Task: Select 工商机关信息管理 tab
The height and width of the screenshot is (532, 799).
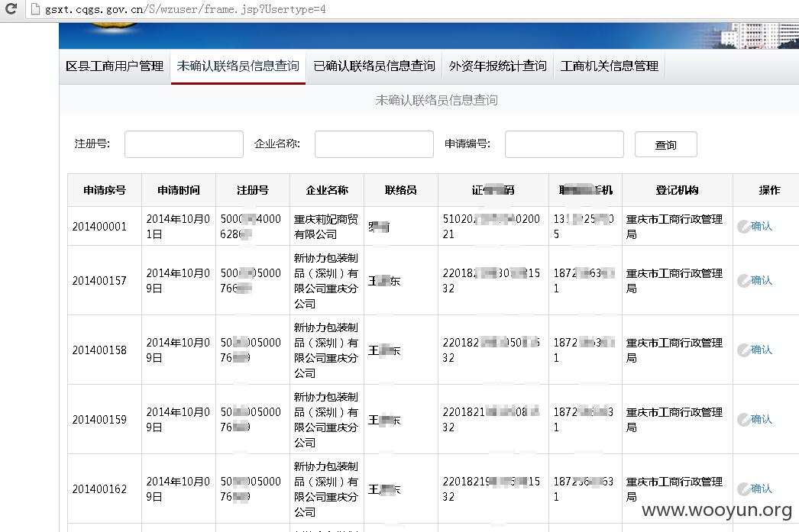Action: 610,66
